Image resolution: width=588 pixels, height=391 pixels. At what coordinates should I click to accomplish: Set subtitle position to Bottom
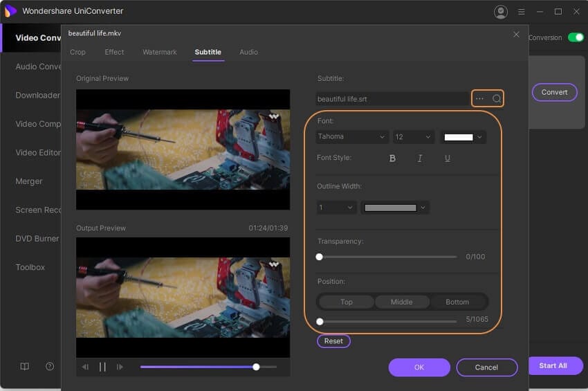(457, 302)
